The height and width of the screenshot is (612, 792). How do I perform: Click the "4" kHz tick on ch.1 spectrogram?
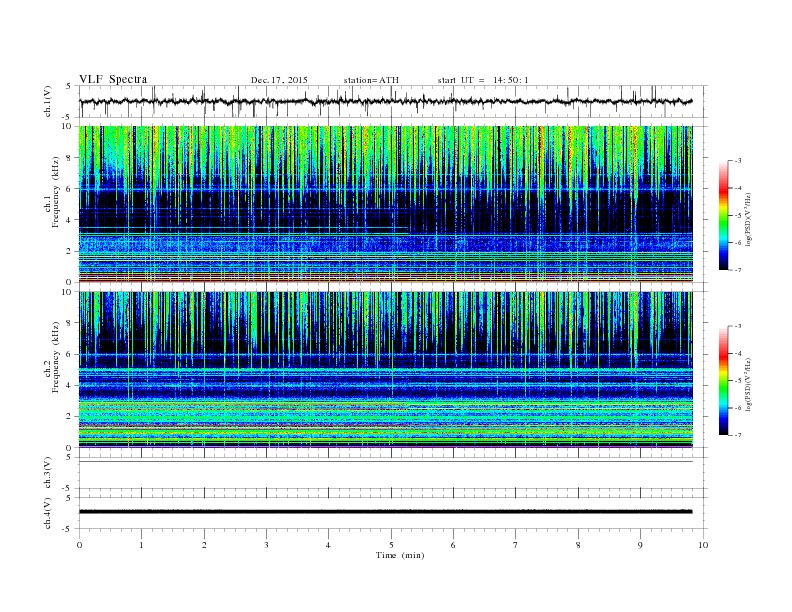69,220
